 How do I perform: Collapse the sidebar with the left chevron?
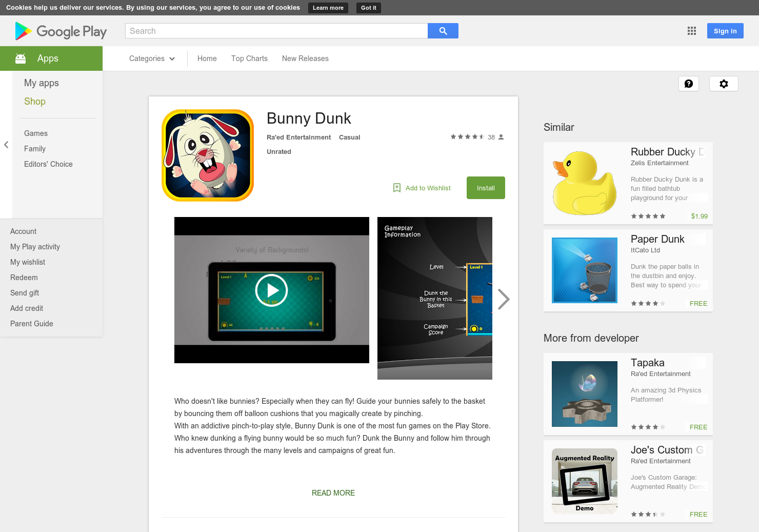(x=6, y=145)
